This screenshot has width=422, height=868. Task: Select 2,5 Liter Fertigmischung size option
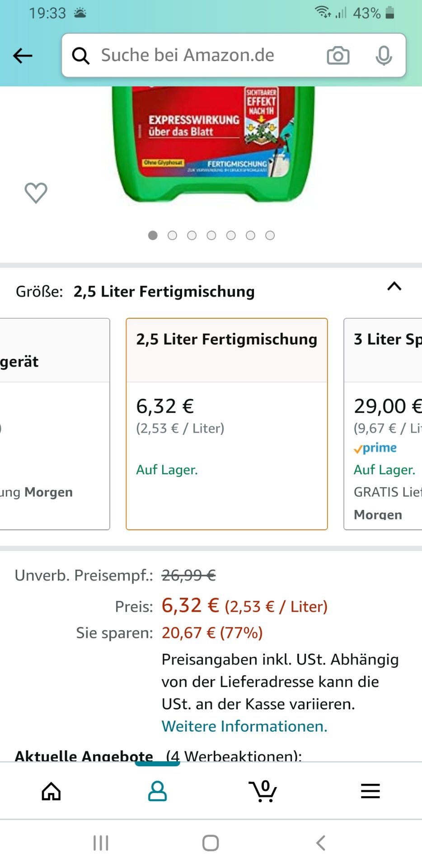point(227,424)
